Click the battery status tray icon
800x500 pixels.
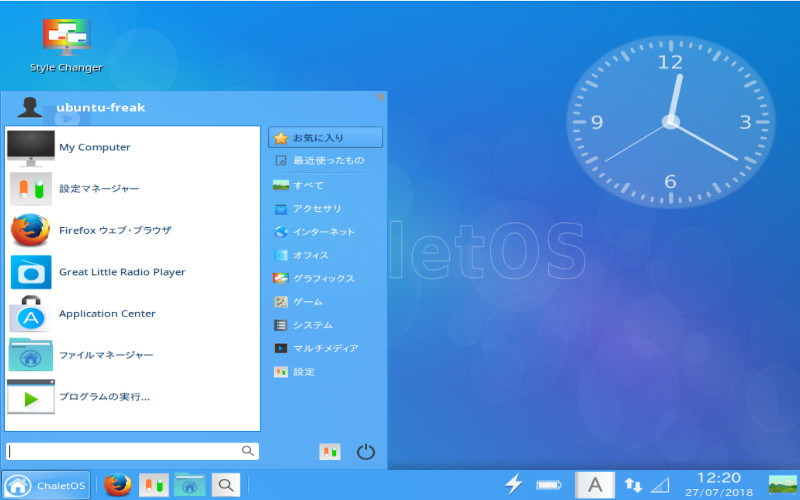549,485
